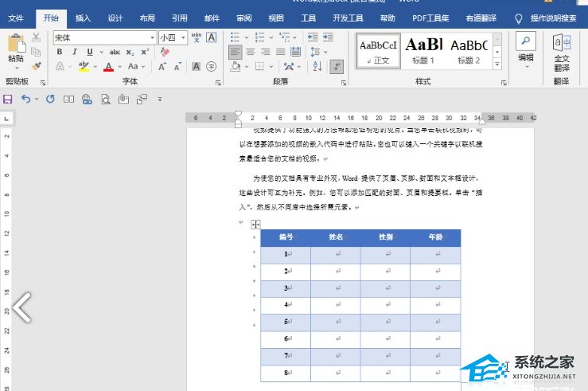Switch to the 引用 tab
The image size is (588, 391).
(180, 18)
